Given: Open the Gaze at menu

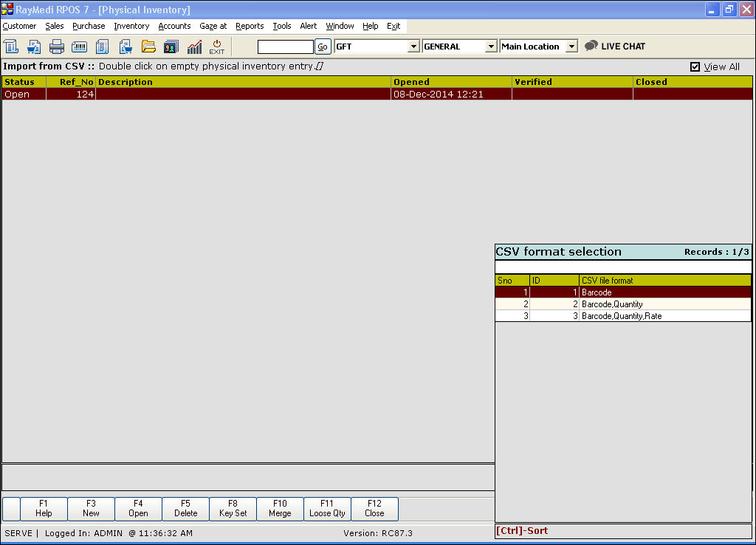Looking at the screenshot, I should pos(213,26).
